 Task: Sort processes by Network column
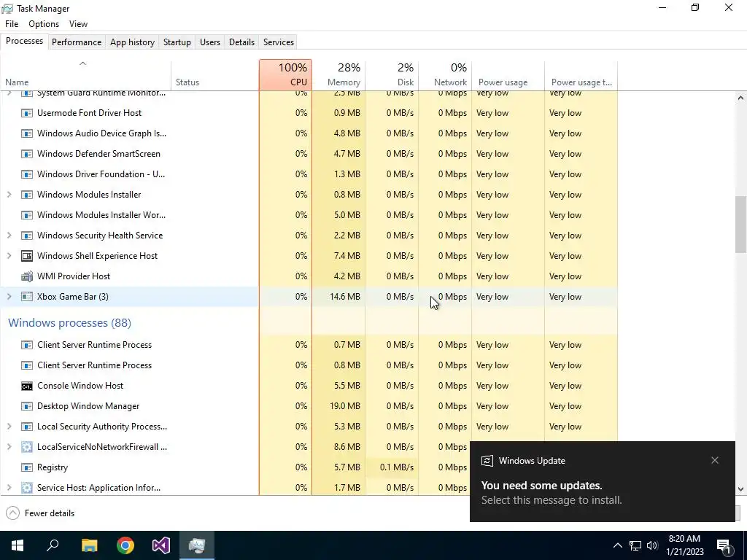[x=446, y=75]
